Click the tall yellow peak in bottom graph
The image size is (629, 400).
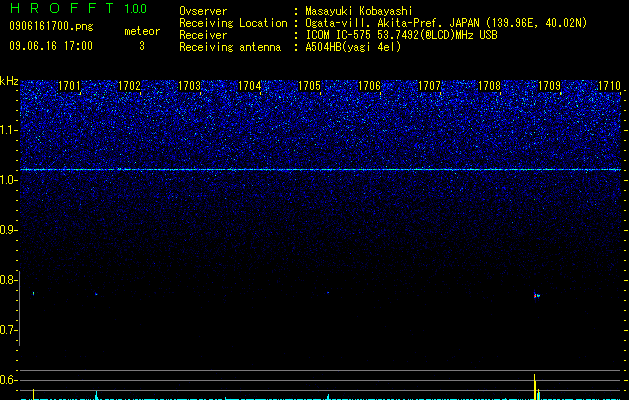click(x=535, y=387)
